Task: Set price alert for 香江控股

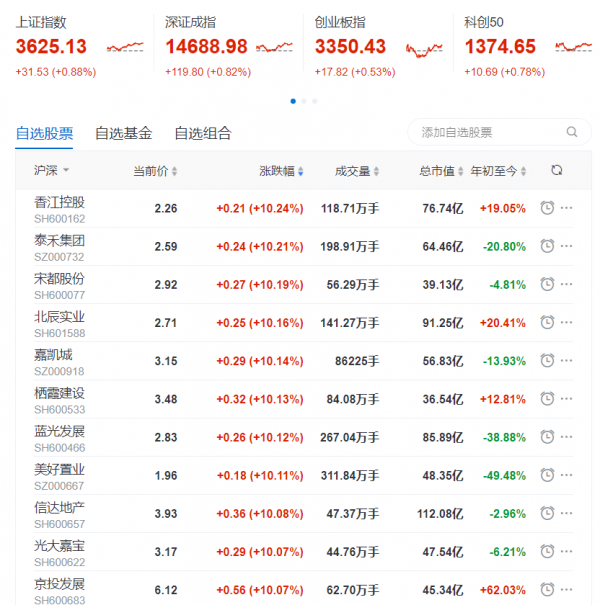Action: pyautogui.click(x=547, y=208)
